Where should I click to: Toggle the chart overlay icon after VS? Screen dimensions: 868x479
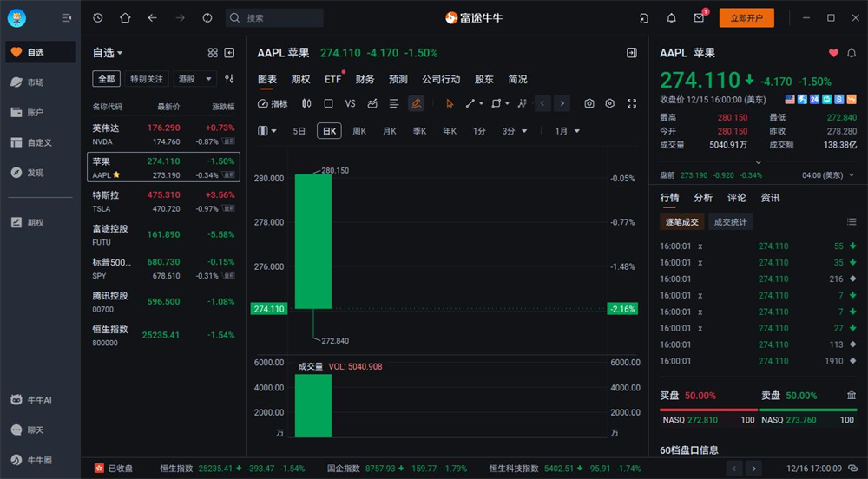(x=372, y=103)
